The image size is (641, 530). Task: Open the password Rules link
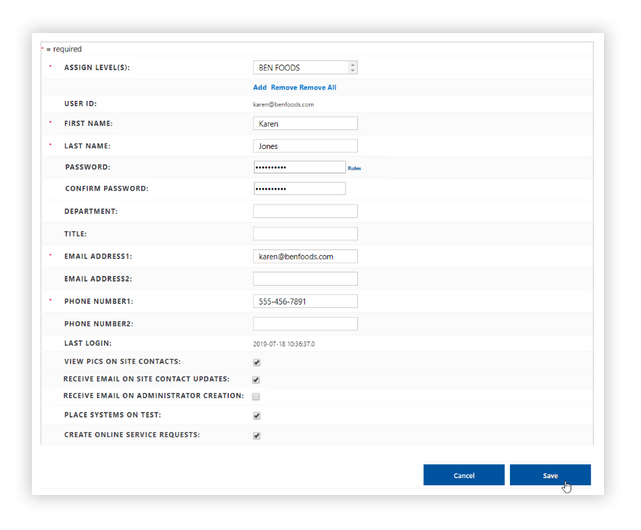tap(354, 168)
